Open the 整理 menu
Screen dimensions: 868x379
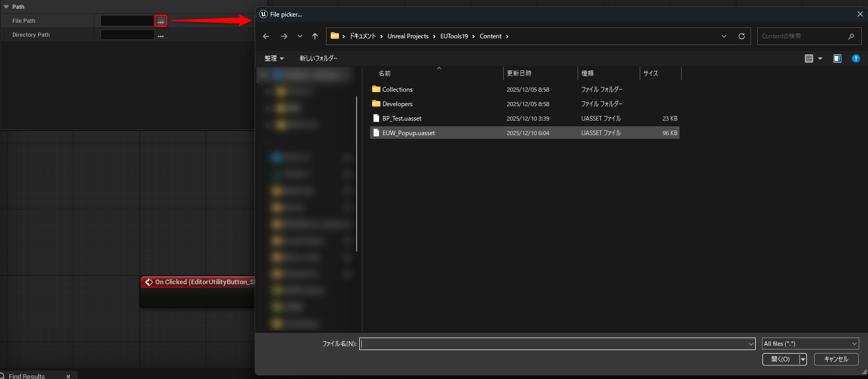click(274, 59)
